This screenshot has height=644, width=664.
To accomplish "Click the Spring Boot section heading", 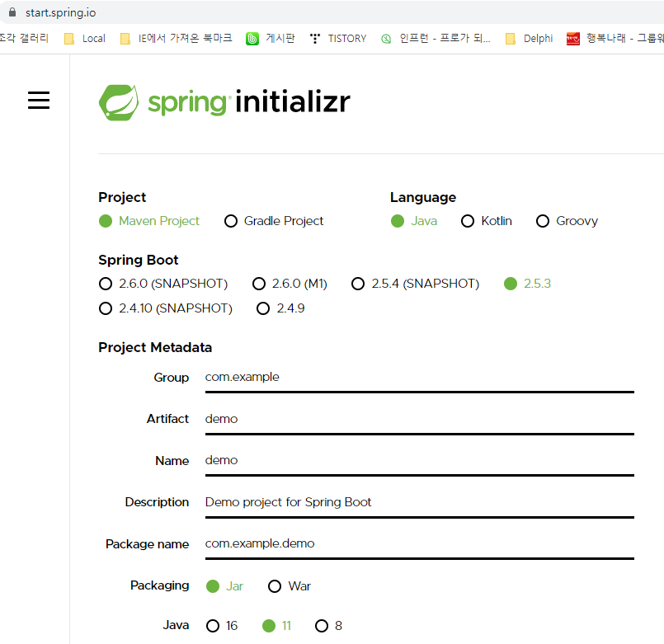I will coord(138,260).
